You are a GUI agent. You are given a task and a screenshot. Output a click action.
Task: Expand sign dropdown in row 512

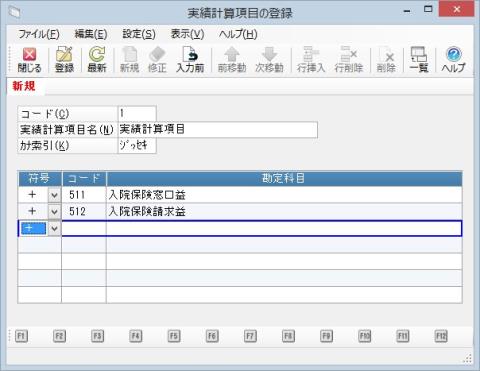54,211
